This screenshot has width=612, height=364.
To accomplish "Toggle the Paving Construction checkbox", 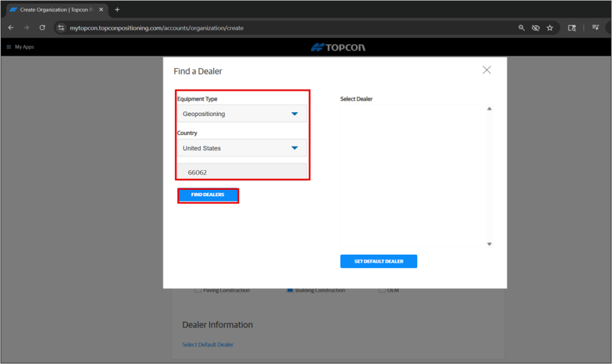I will [198, 290].
